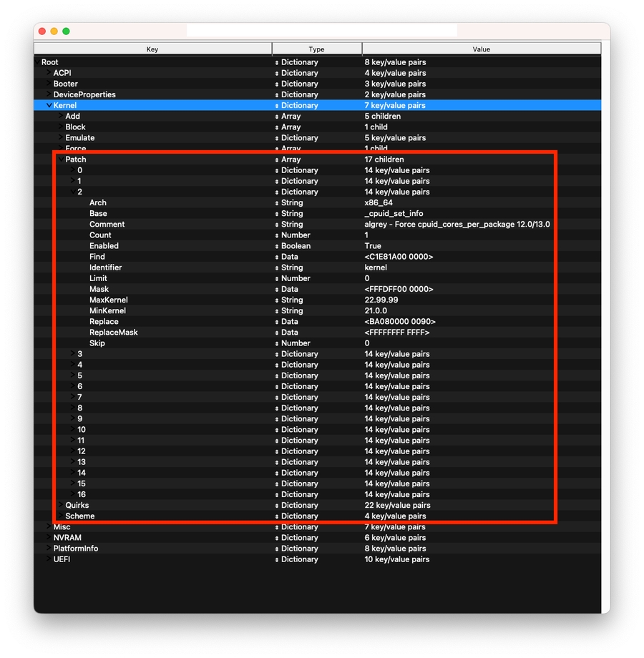Image resolution: width=644 pixels, height=658 pixels.
Task: Select the Base value _cpuid_set_info
Action: click(395, 214)
